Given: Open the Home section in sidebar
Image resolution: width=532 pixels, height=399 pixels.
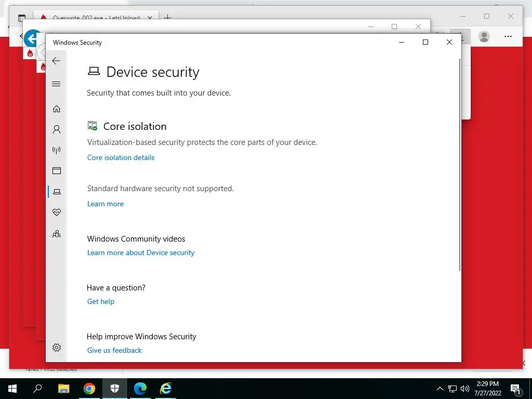Looking at the screenshot, I should 57,109.
